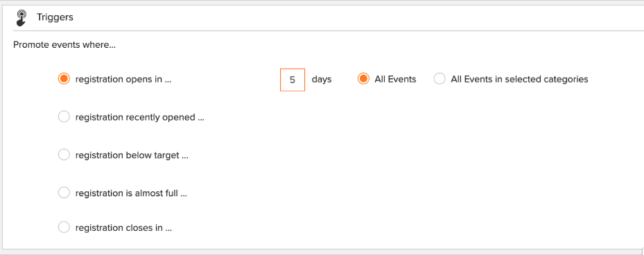The width and height of the screenshot is (644, 255).
Task: Click the 'days' unit label
Action: [322, 79]
